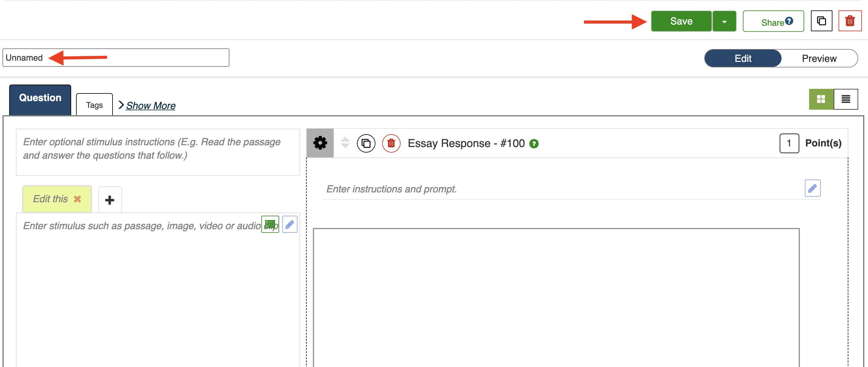This screenshot has height=367, width=868.
Task: Switch to grid layout view
Action: 821,99
